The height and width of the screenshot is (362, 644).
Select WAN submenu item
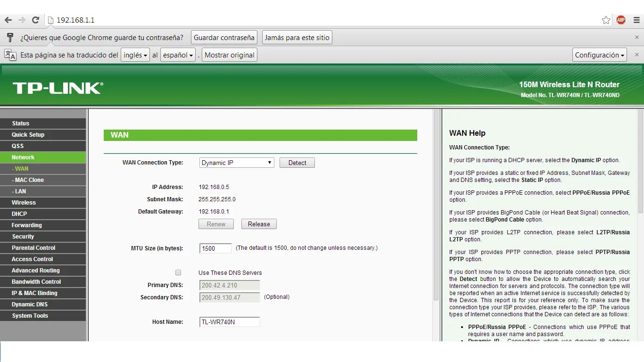[x=43, y=168]
